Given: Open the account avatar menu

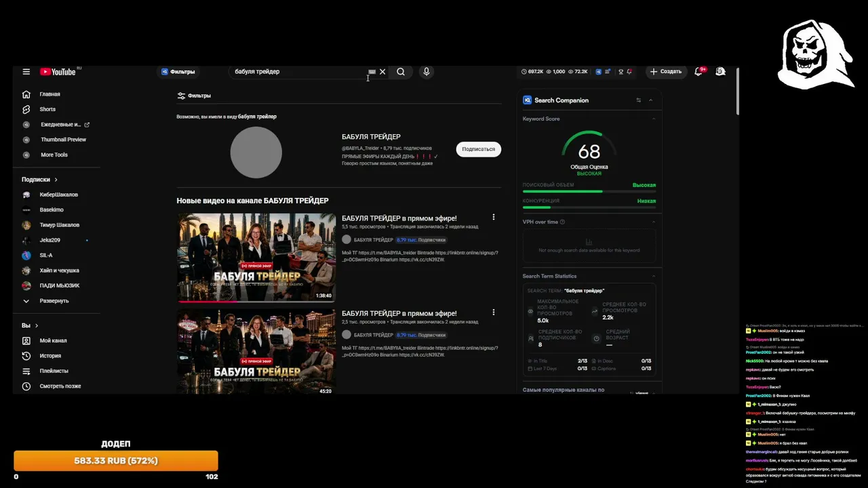Looking at the screenshot, I should [x=720, y=71].
